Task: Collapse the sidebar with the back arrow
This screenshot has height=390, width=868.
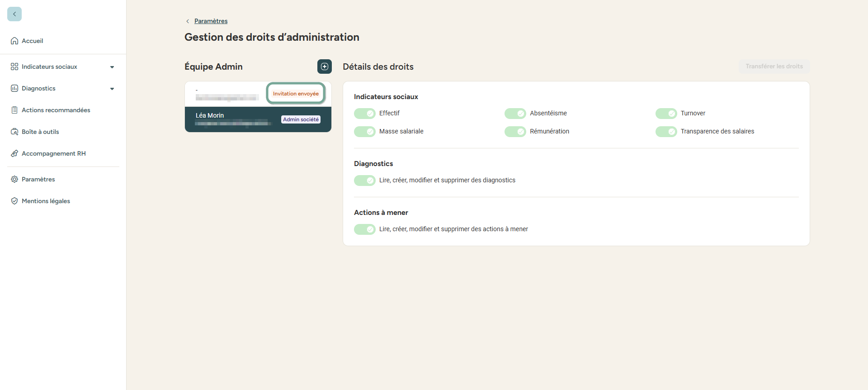Action: point(14,14)
